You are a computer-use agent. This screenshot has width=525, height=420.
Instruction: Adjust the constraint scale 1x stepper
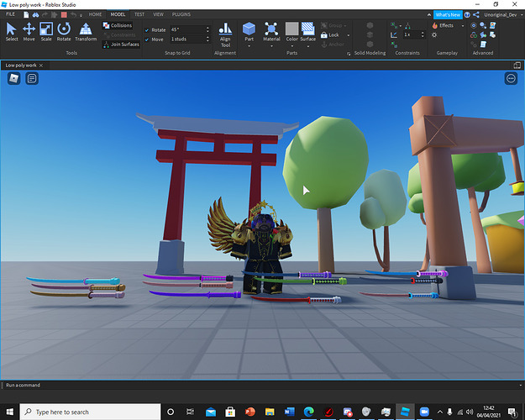[423, 34]
